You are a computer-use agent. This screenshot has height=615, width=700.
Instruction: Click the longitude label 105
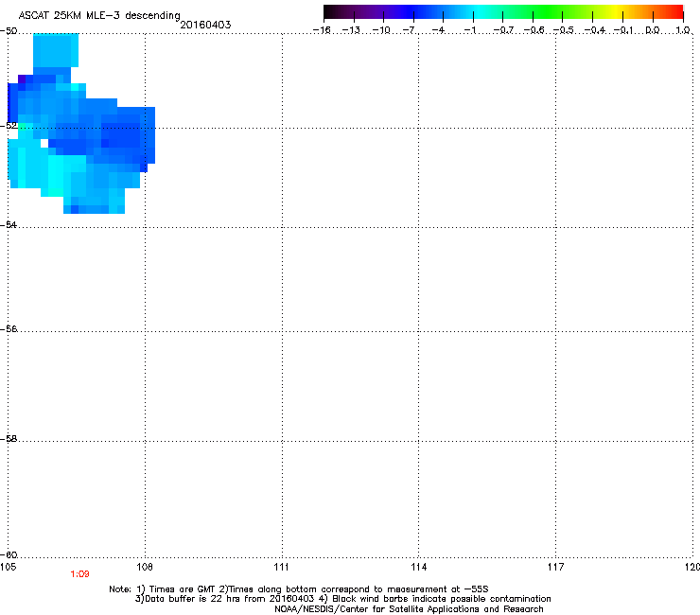pos(8,567)
